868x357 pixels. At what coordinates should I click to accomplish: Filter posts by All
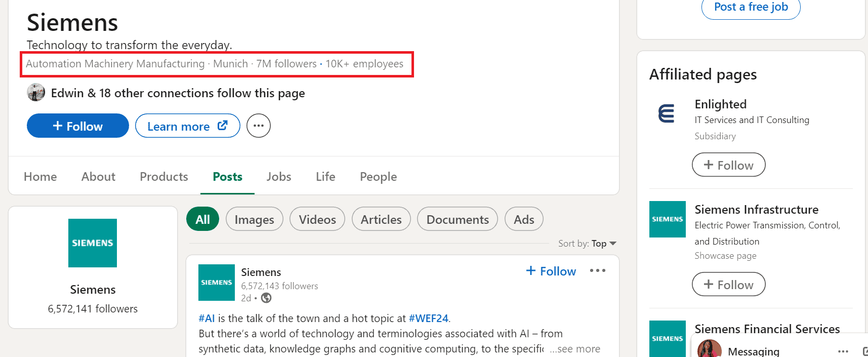[x=202, y=219]
